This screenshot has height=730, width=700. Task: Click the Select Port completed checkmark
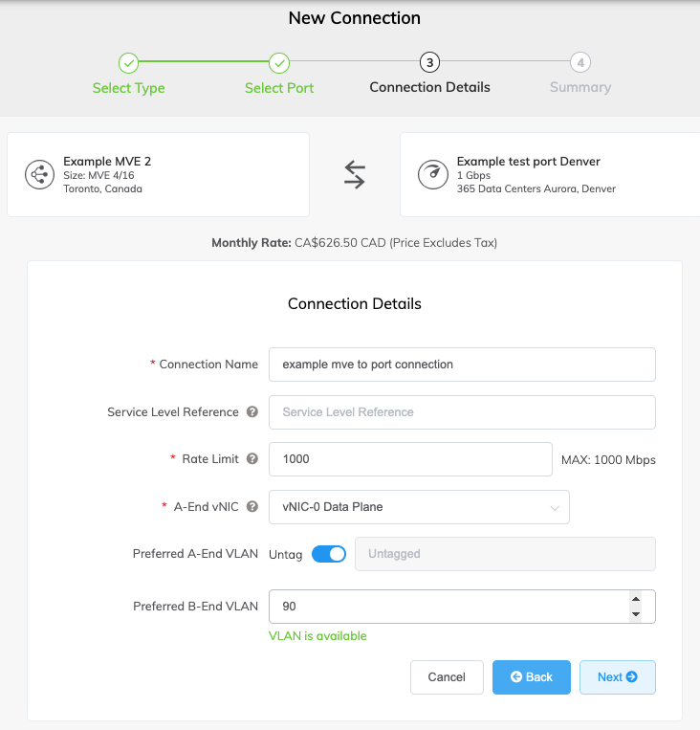279,63
